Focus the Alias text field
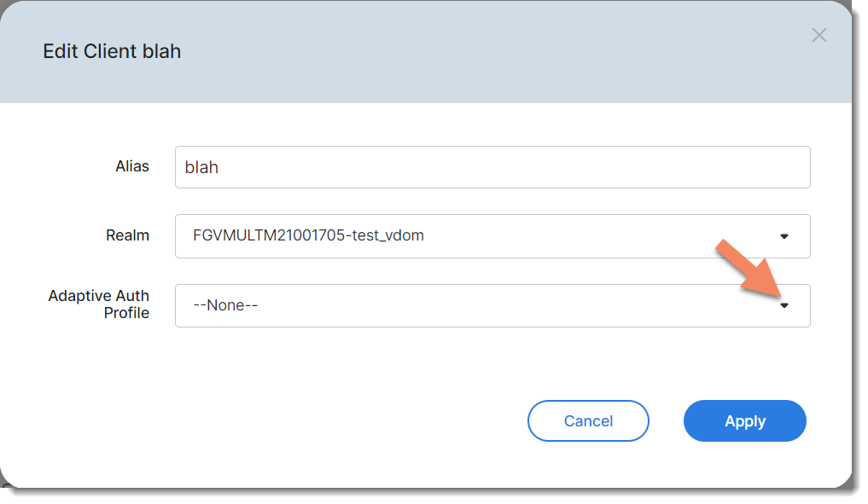The height and width of the screenshot is (504, 868). [x=492, y=167]
